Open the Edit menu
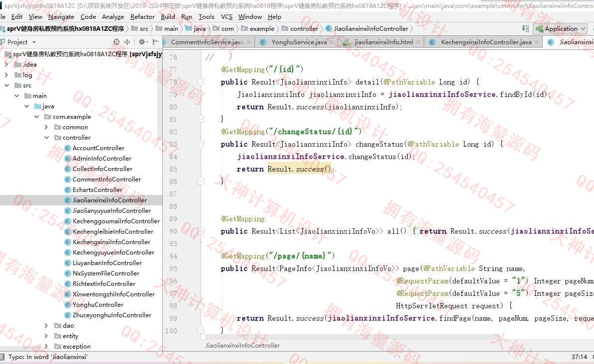The width and height of the screenshot is (594, 364). [x=16, y=16]
